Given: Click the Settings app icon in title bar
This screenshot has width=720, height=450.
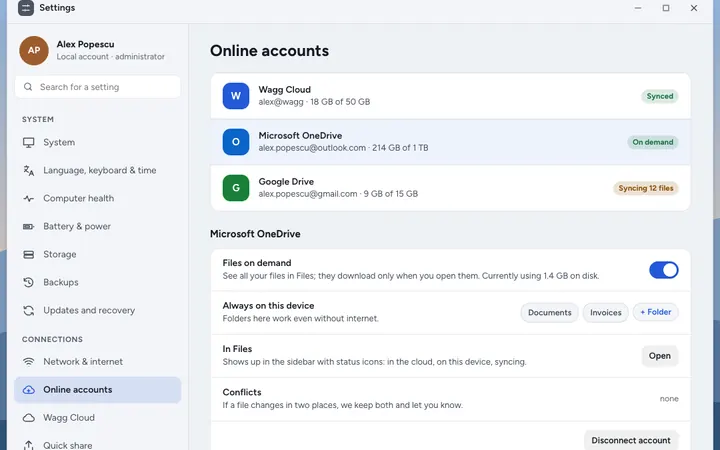Looking at the screenshot, I should click(26, 8).
